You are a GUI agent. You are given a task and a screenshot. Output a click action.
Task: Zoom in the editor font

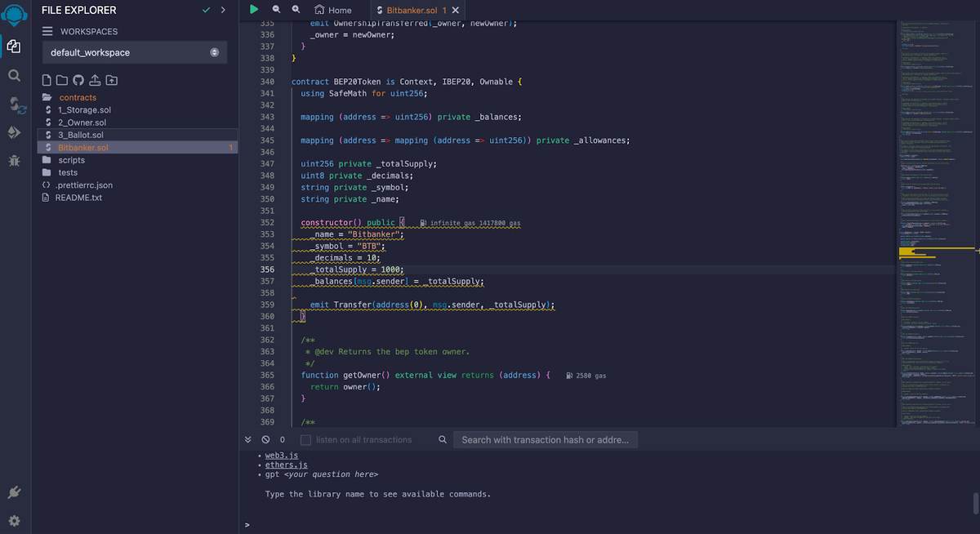[296, 9]
